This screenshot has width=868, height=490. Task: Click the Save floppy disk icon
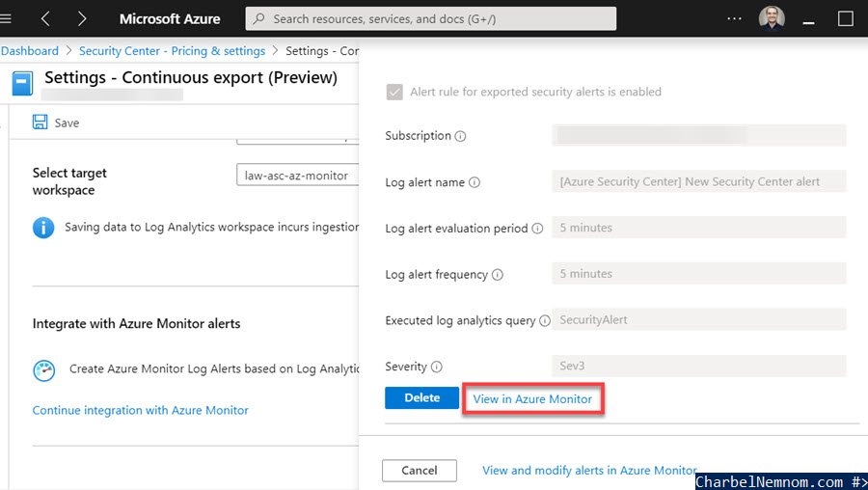point(40,122)
